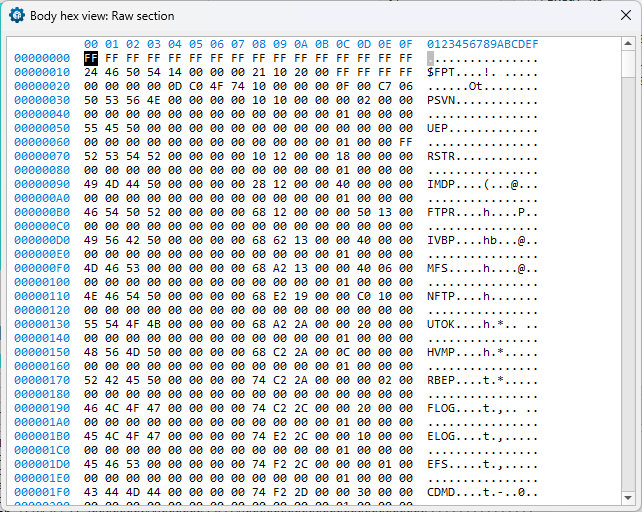Click the 00 column header
This screenshot has width=642, height=512.
(x=91, y=44)
